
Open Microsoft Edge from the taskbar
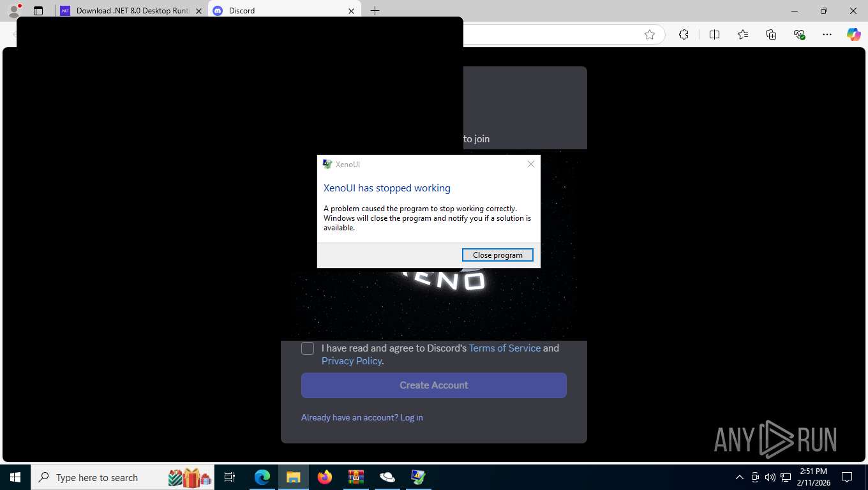coord(262,477)
